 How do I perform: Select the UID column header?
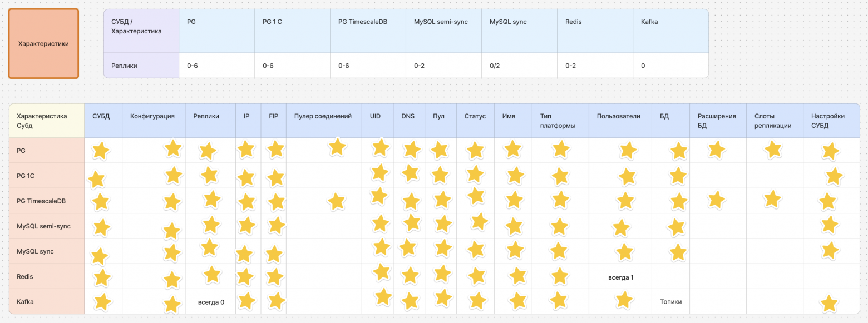[x=377, y=121]
